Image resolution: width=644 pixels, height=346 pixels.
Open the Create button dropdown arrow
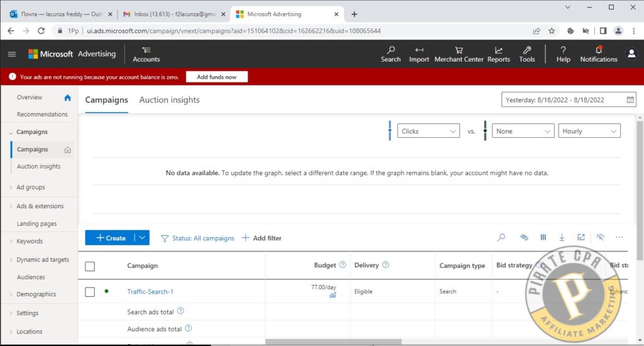pyautogui.click(x=142, y=238)
